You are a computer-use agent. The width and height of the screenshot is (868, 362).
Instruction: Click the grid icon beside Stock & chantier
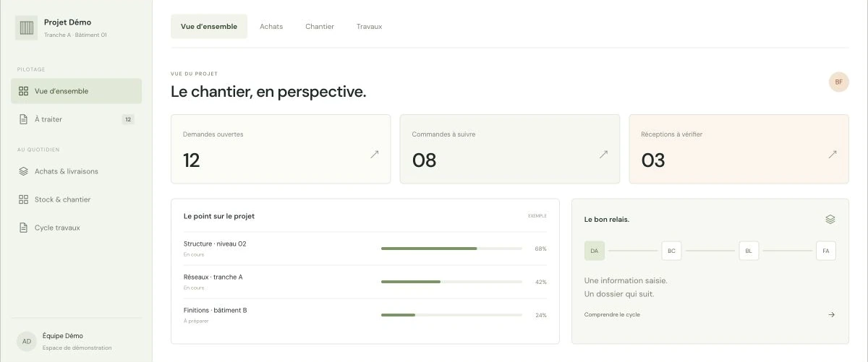tap(23, 199)
